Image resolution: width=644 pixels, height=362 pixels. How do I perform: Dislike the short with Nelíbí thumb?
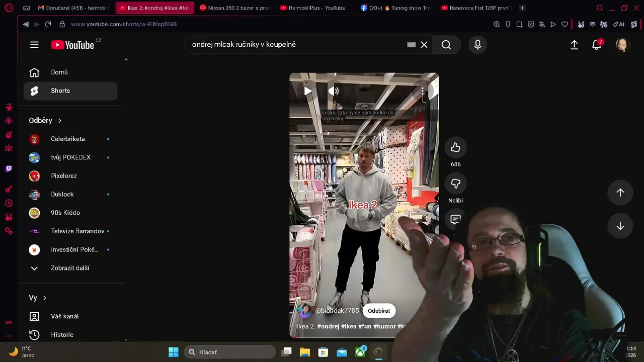[x=455, y=184]
